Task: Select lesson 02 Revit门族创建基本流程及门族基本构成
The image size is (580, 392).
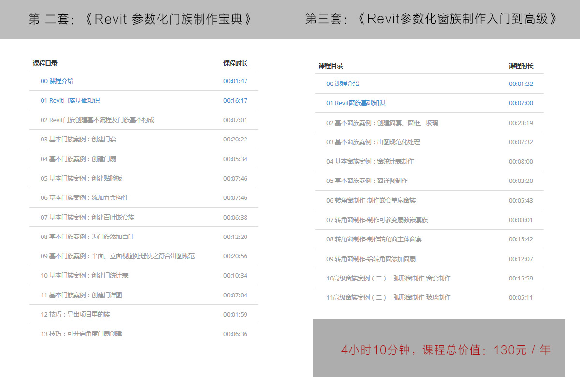Action: tap(97, 120)
